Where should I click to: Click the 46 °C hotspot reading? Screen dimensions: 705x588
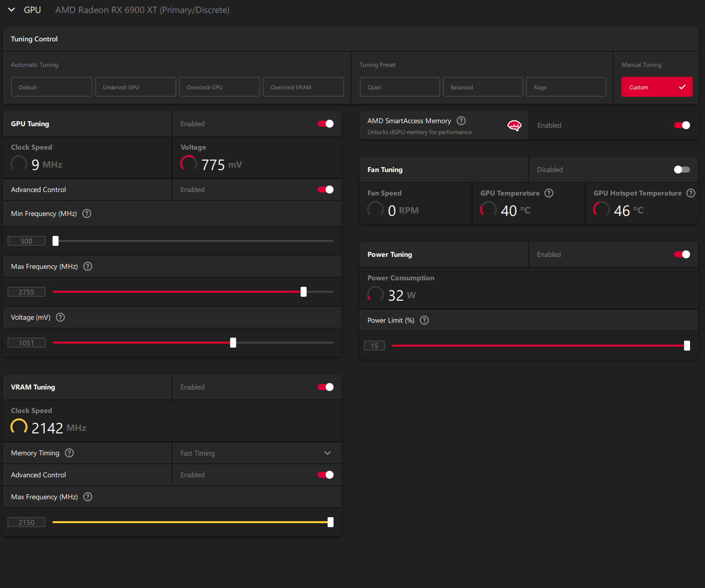click(629, 210)
